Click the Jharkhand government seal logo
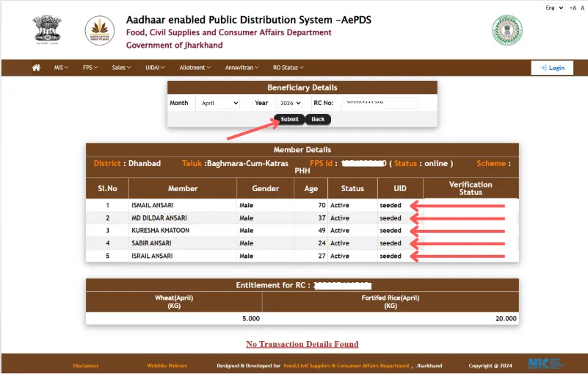The height and width of the screenshot is (374, 588). [507, 31]
